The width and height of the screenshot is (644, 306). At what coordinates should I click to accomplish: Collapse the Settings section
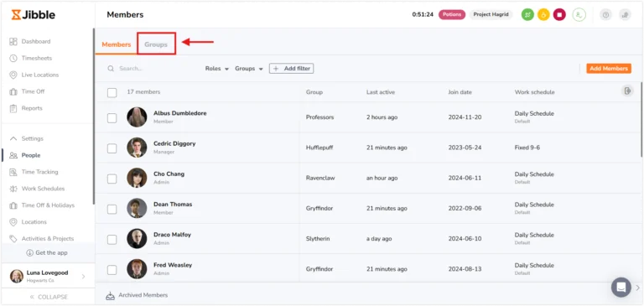pos(27,139)
